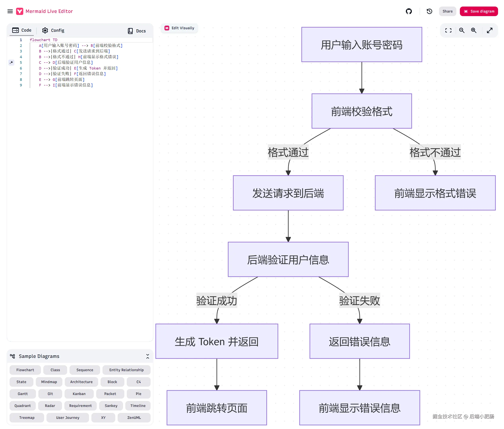Image resolution: width=504 pixels, height=429 pixels.
Task: Open the Docs link
Action: [x=137, y=31]
